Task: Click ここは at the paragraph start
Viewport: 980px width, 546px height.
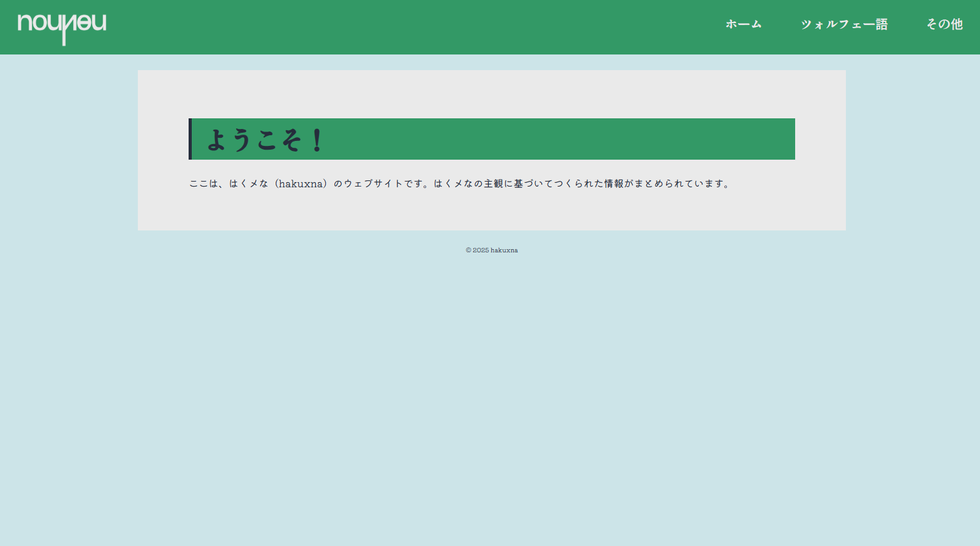Action: click(204, 183)
